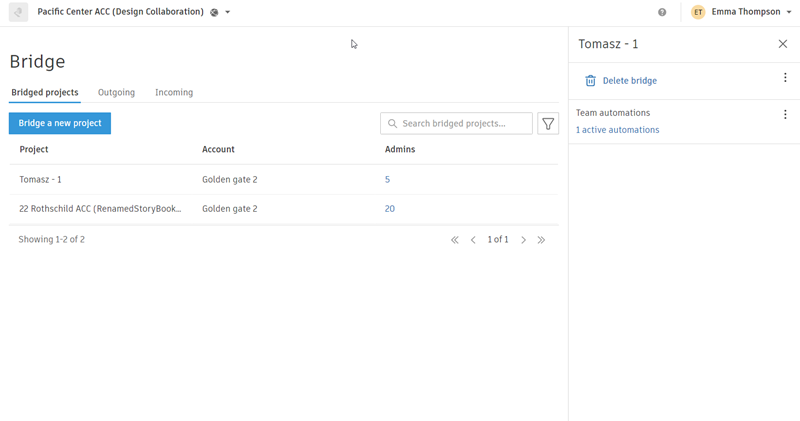Click the app logo icon at top left
The image size is (800, 421).
click(x=18, y=13)
